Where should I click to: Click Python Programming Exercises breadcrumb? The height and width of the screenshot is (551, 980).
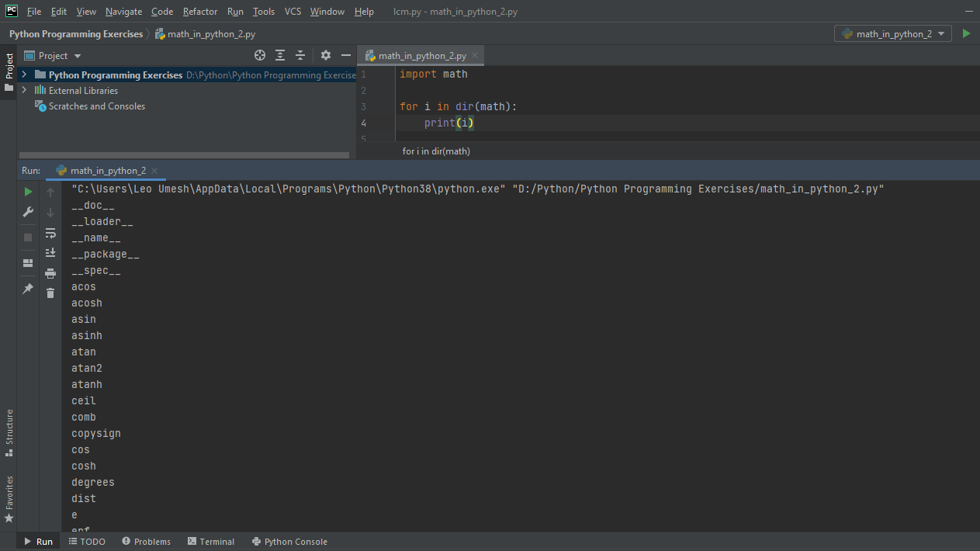76,34
